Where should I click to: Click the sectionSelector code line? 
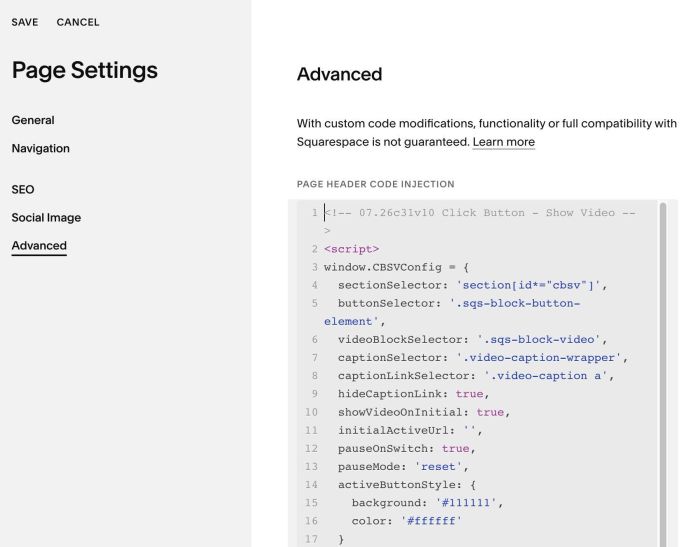point(472,285)
